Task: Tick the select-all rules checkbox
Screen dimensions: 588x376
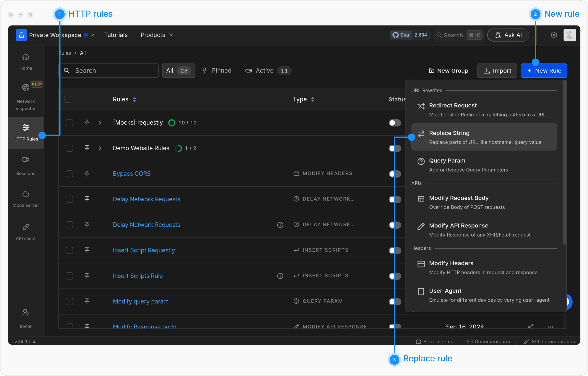Action: 68,99
